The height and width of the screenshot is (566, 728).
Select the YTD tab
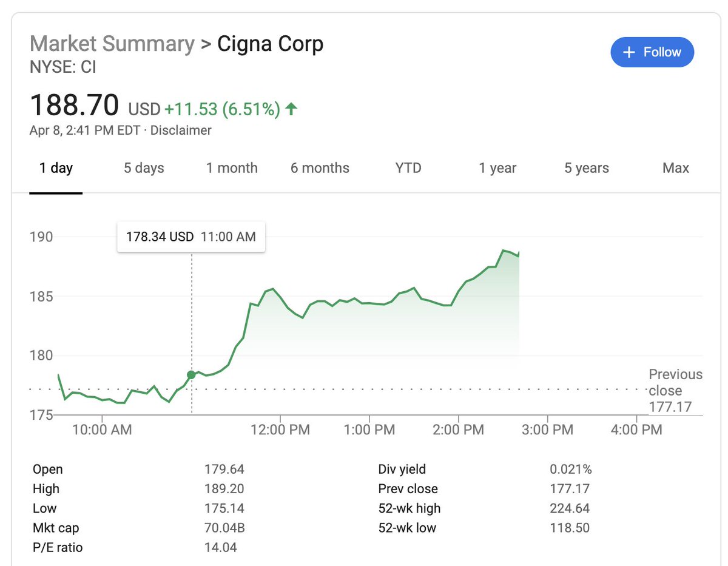408,168
